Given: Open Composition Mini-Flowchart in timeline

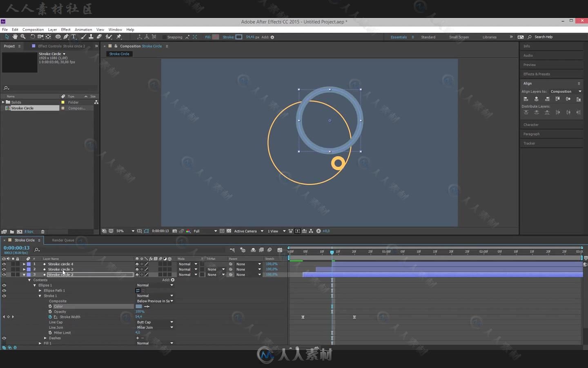Looking at the screenshot, I should [232, 250].
